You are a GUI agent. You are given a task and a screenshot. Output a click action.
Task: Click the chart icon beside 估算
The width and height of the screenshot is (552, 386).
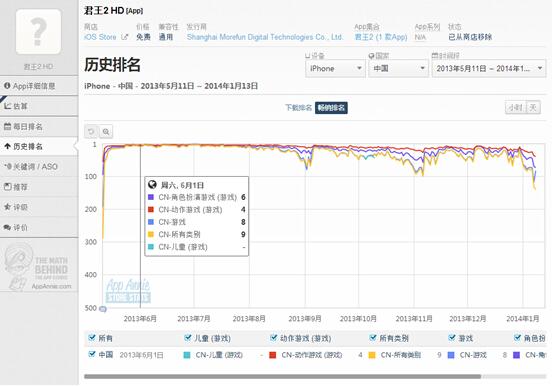pos(7,106)
